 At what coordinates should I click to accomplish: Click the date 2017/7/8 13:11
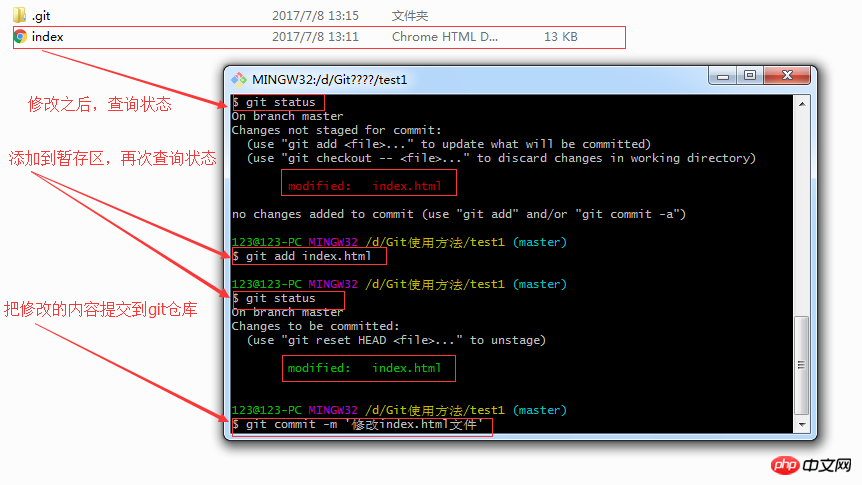[x=315, y=37]
